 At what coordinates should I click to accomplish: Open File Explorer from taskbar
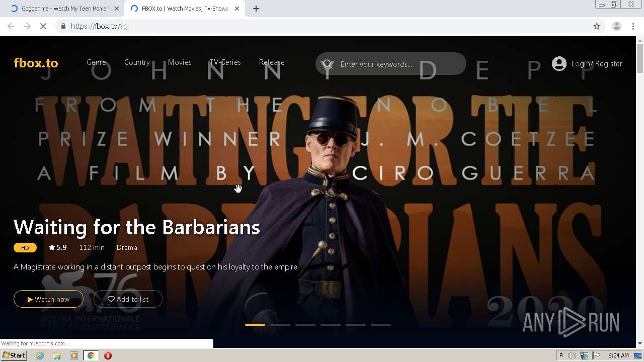57,355
